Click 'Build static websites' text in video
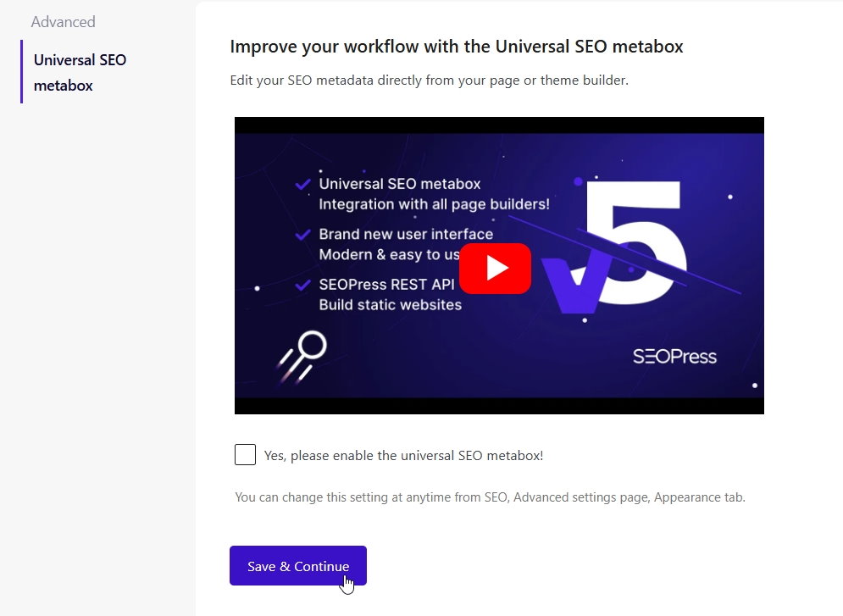The height and width of the screenshot is (616, 843). coord(391,305)
